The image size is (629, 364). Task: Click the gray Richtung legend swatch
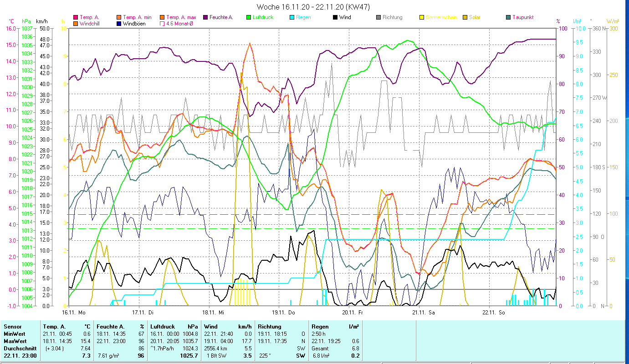tap(378, 17)
